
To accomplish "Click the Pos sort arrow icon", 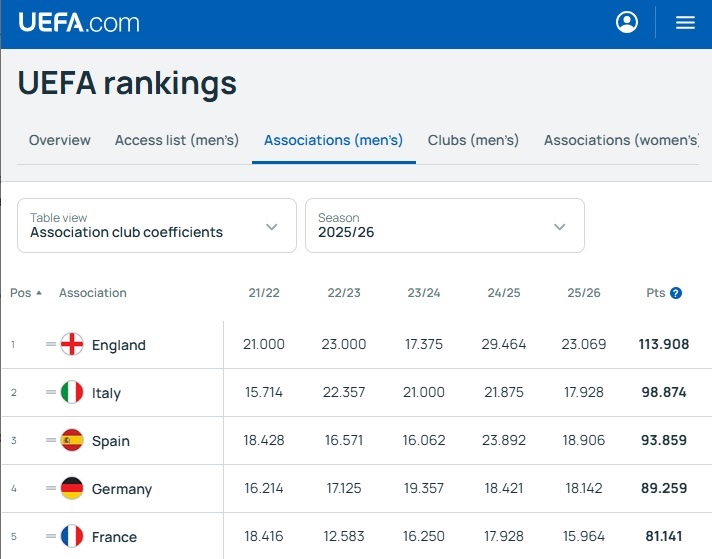I will click(x=39, y=293).
